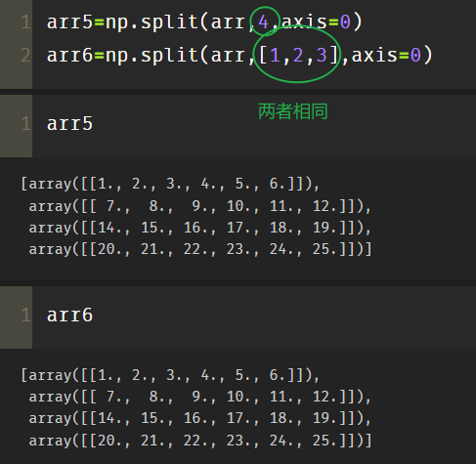This screenshot has height=464, width=476.
Task: Click first row of arr5 output
Action: tap(170, 184)
